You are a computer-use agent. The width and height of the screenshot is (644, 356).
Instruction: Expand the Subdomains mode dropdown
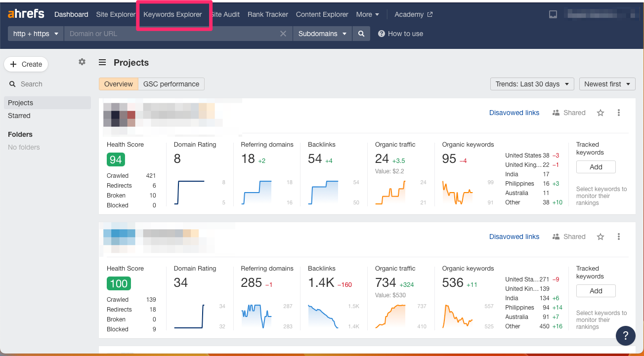[322, 34]
